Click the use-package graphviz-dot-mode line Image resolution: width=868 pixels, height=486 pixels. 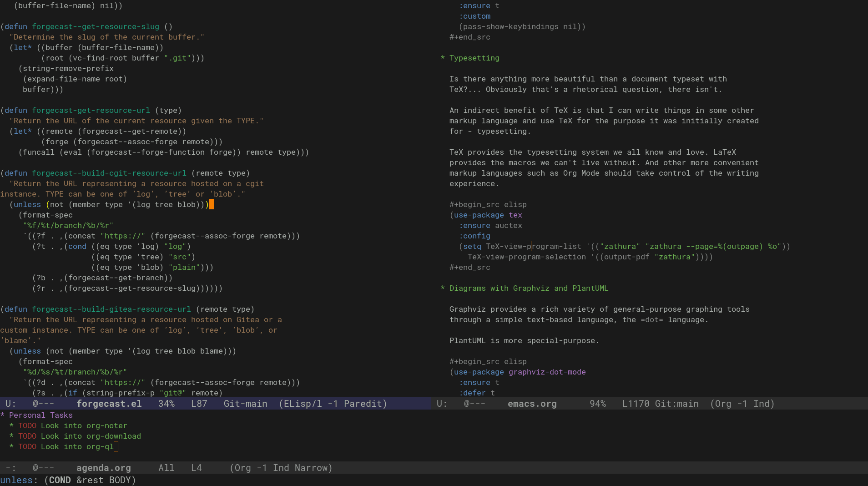coord(518,372)
